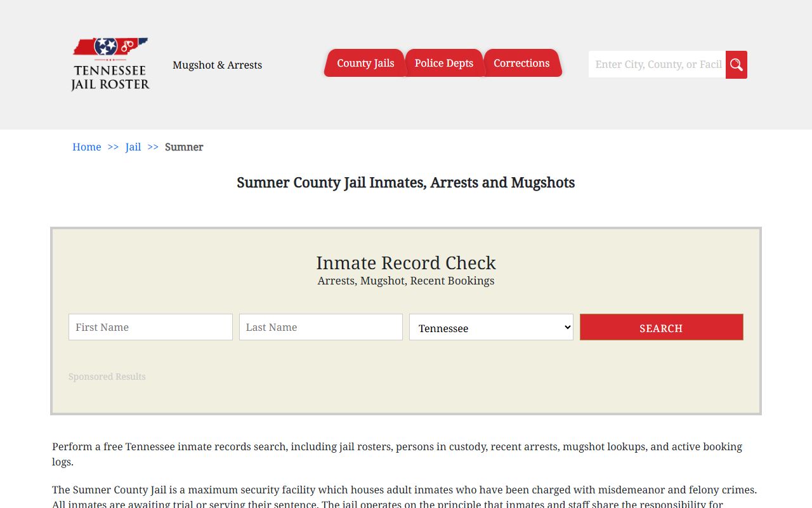Click the paragraph starting 'Perform a free Tennessee'
The height and width of the screenshot is (508, 812).
point(406,454)
